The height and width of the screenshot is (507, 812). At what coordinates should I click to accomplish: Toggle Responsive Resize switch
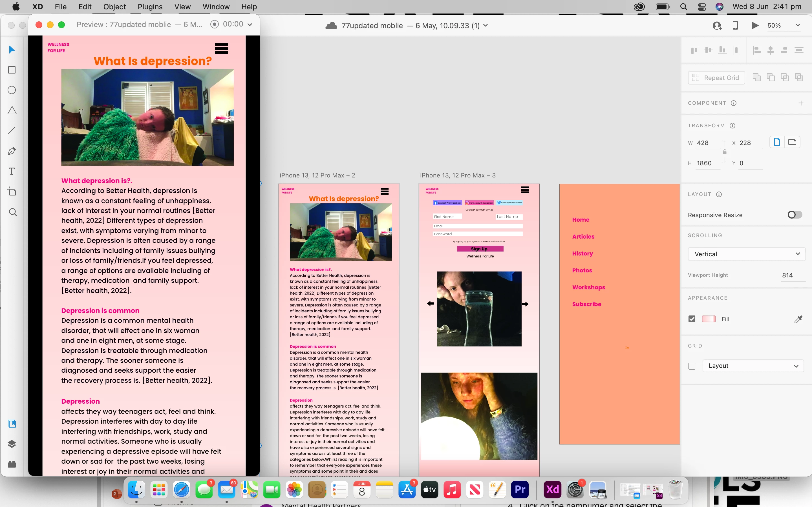point(795,215)
